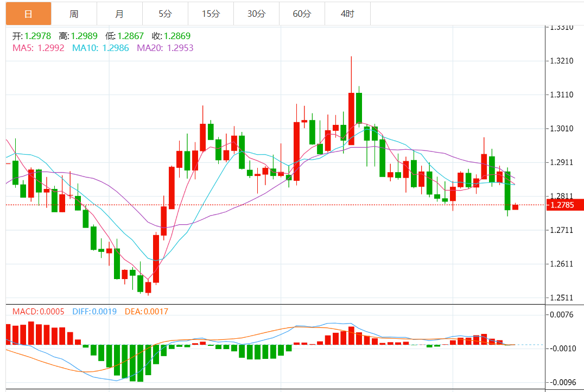The image size is (584, 392).
Task: Open the 15分 timeframe tab
Action: tap(211, 14)
